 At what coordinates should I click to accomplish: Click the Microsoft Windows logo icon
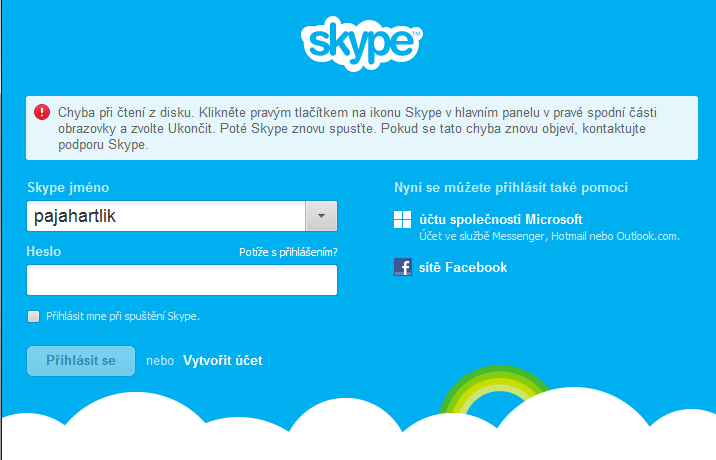402,221
